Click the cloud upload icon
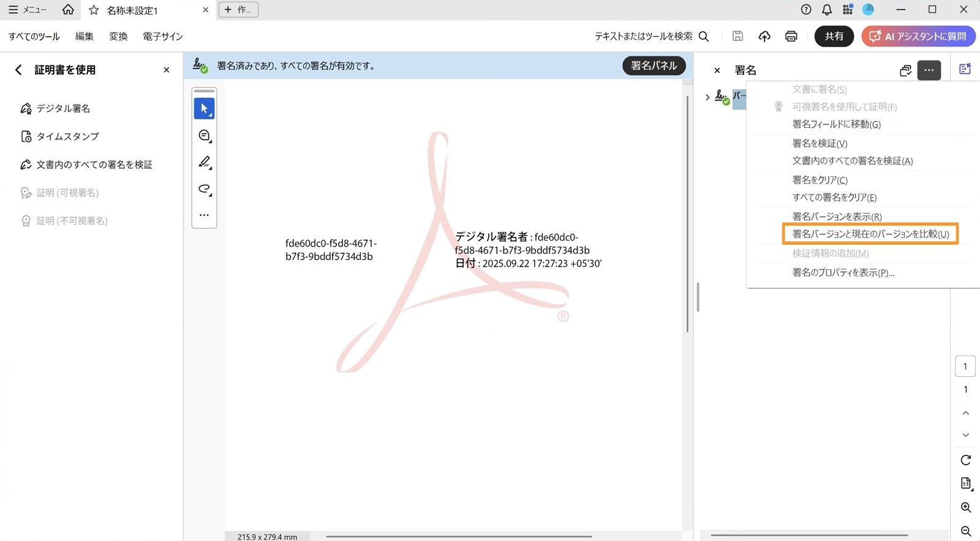The height and width of the screenshot is (541, 980). [x=764, y=36]
